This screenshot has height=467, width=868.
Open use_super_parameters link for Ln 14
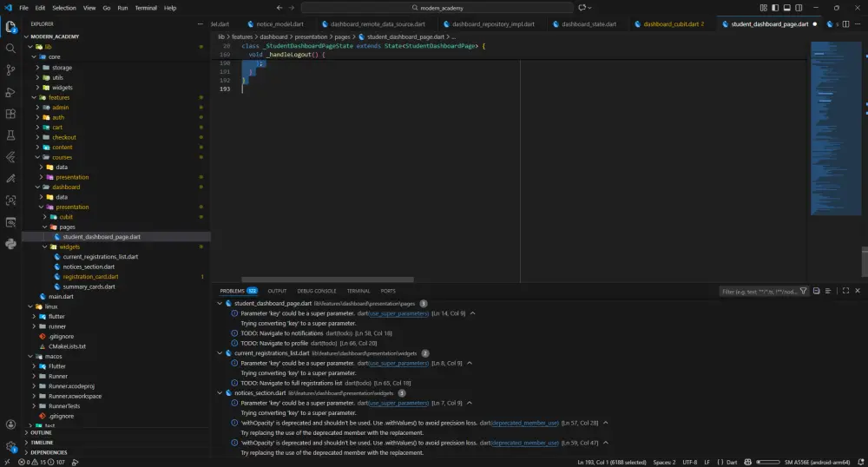coord(398,313)
